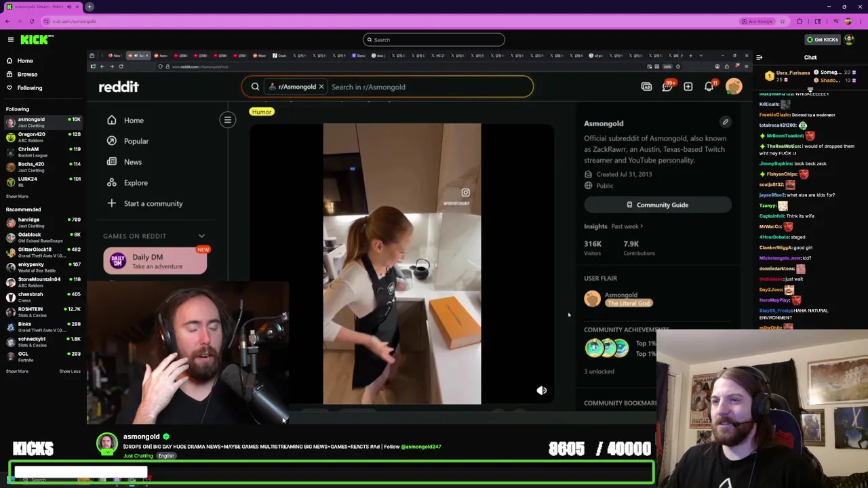Click Show Less under Recommended
This screenshot has width=868, height=488.
click(70, 371)
